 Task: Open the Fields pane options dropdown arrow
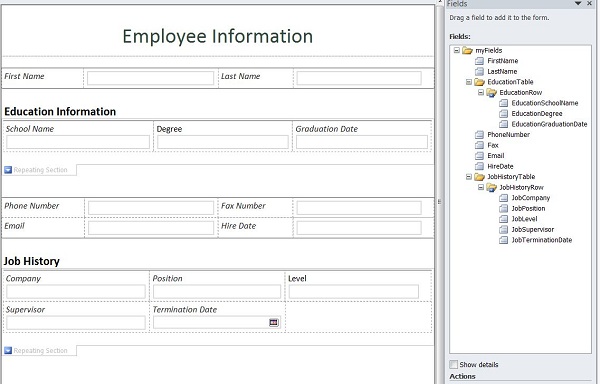click(578, 3)
